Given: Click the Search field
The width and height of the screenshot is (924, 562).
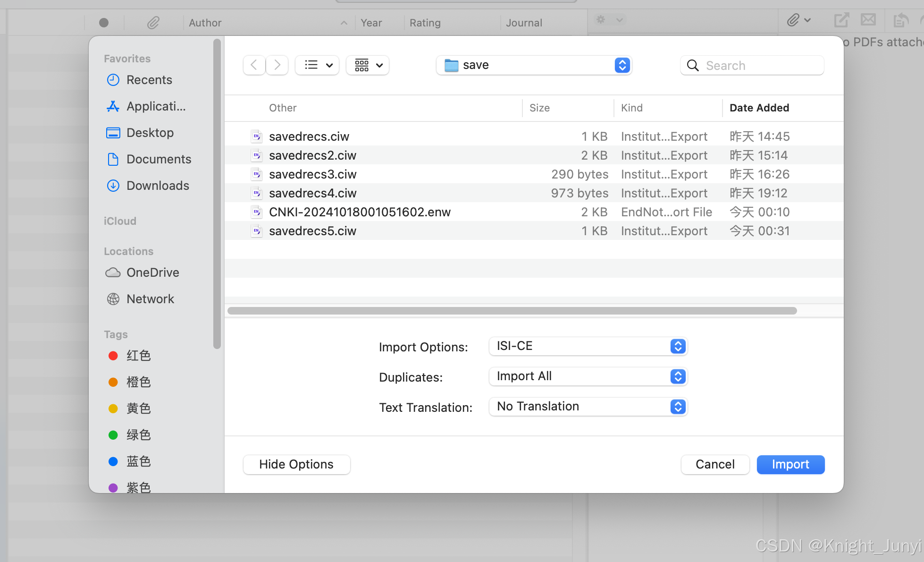Looking at the screenshot, I should (x=760, y=66).
